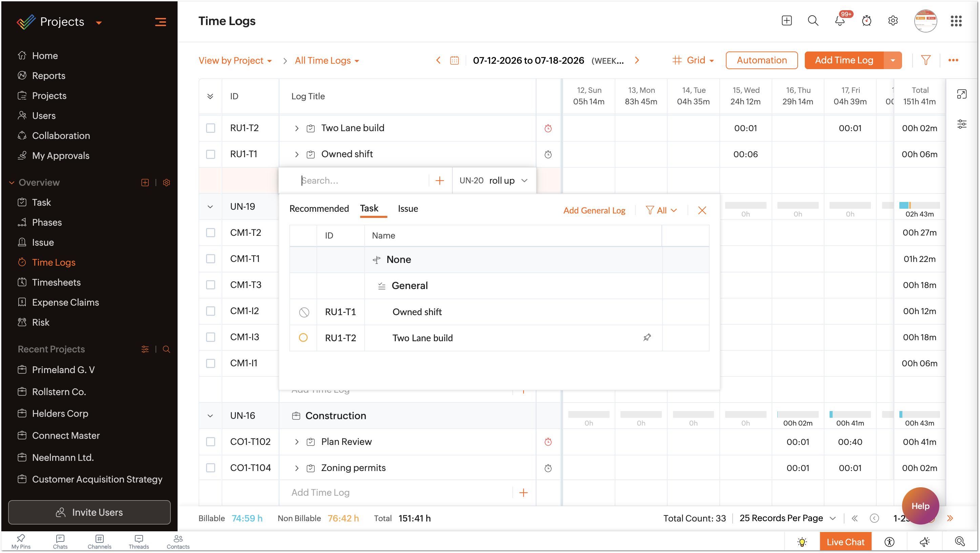
Task: Open the notifications bell
Action: click(840, 21)
